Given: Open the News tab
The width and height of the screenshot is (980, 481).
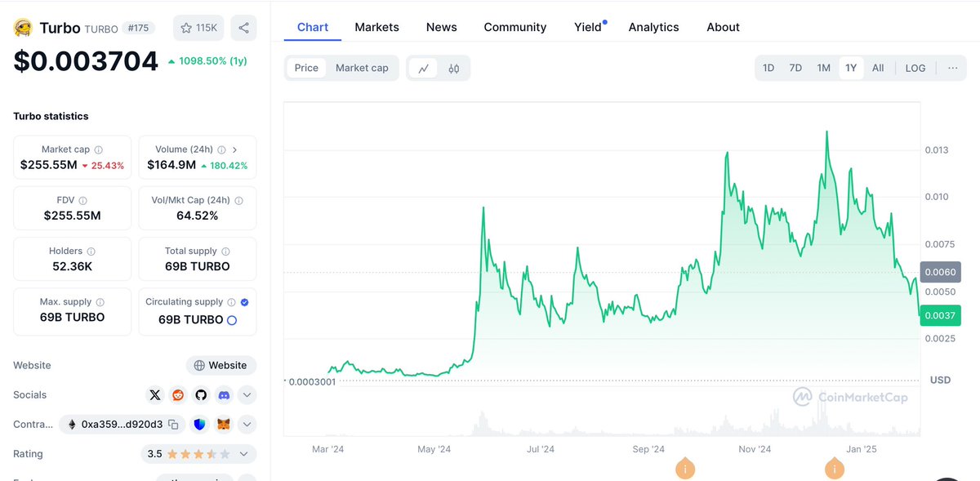Looking at the screenshot, I should click(x=442, y=27).
